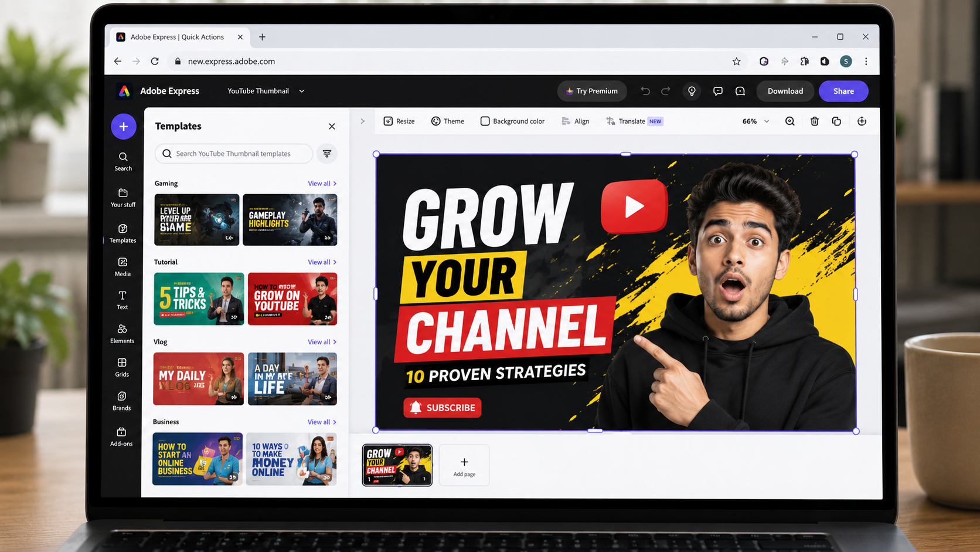
Task: Open the template filter icon
Action: (327, 154)
